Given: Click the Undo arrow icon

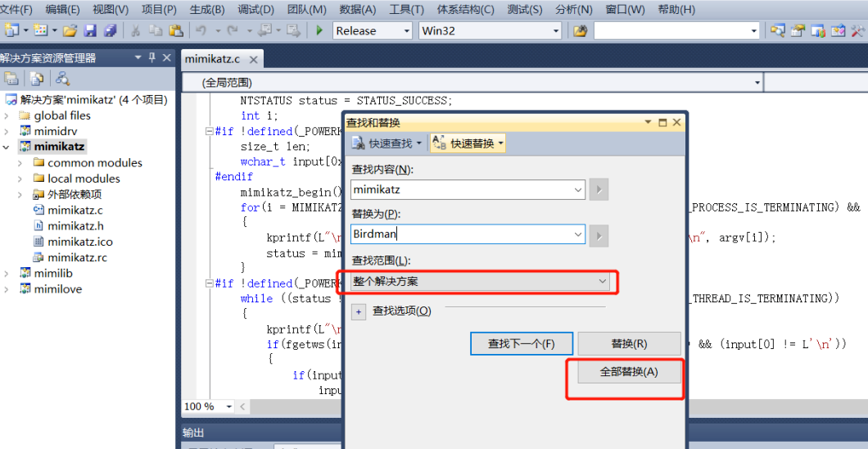Looking at the screenshot, I should pyautogui.click(x=202, y=30).
